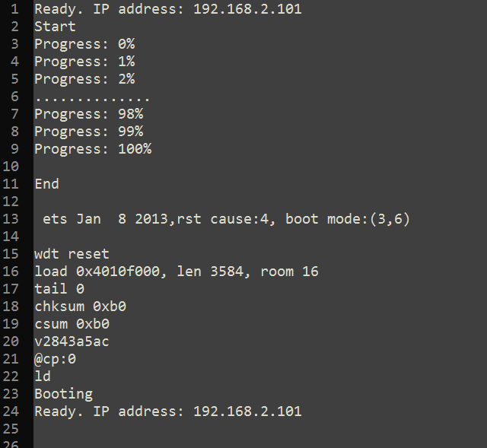
Task: Click on 'Progress: 0%' line
Action: pos(84,44)
